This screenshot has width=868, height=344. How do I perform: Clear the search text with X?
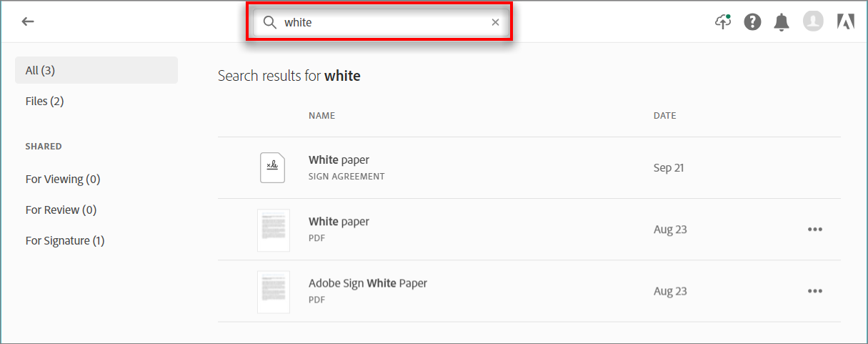coord(495,22)
